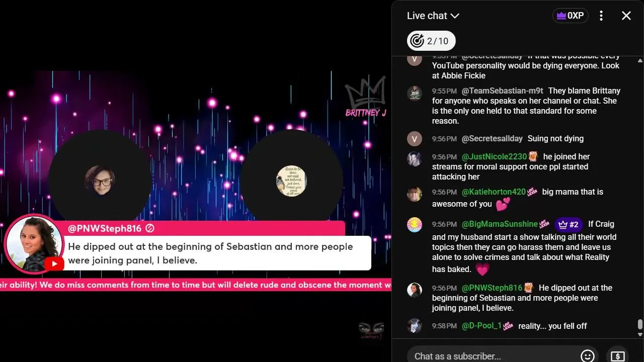The image size is (644, 362).
Task: Click the left panelist's round avatar
Action: click(100, 180)
